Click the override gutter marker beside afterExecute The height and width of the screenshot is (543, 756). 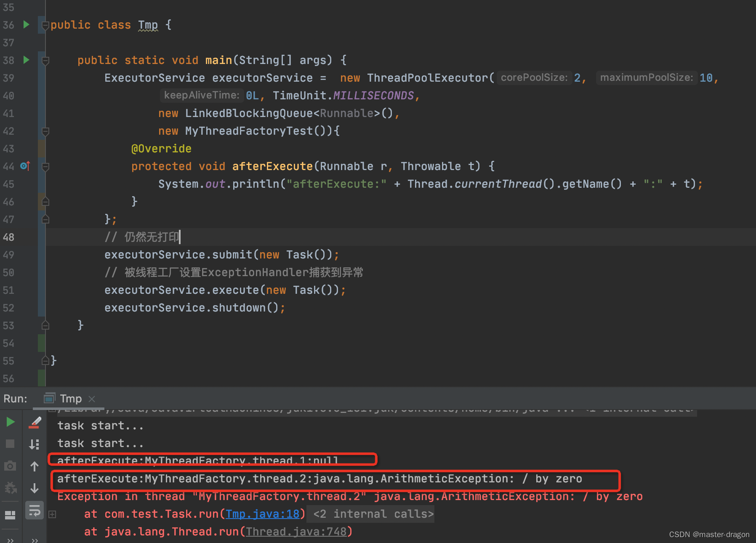[x=25, y=166]
